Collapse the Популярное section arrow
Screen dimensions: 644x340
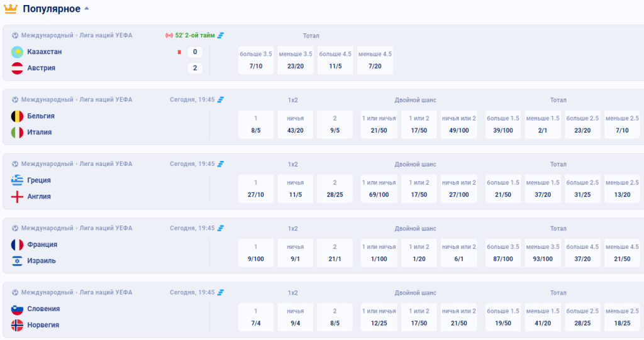coord(87,8)
